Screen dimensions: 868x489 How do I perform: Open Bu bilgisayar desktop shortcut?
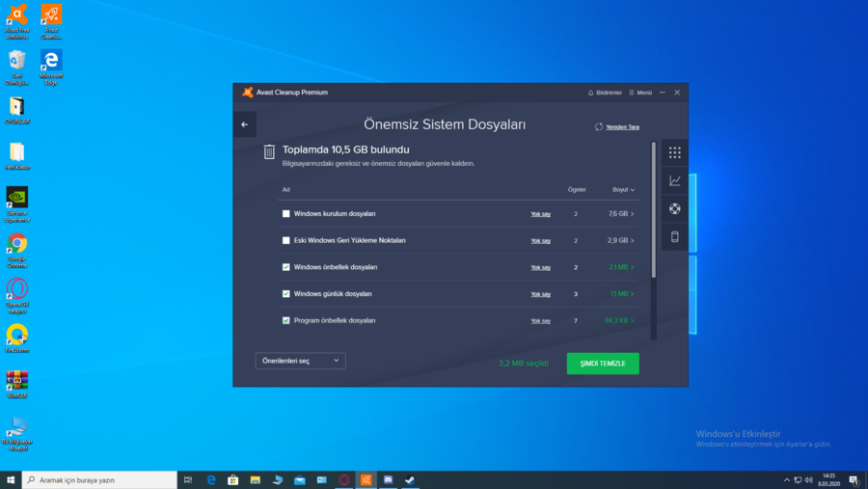(17, 434)
